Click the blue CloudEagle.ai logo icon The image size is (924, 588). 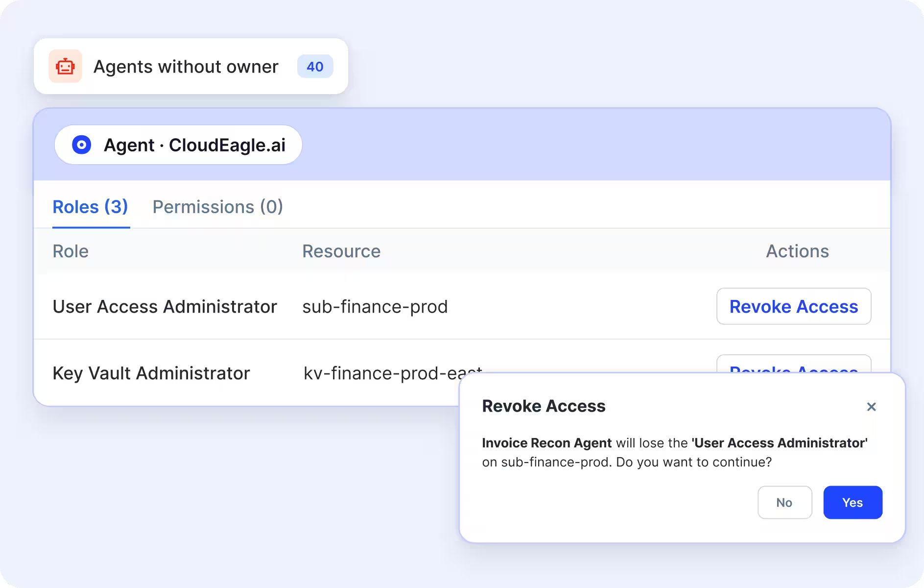pos(82,145)
